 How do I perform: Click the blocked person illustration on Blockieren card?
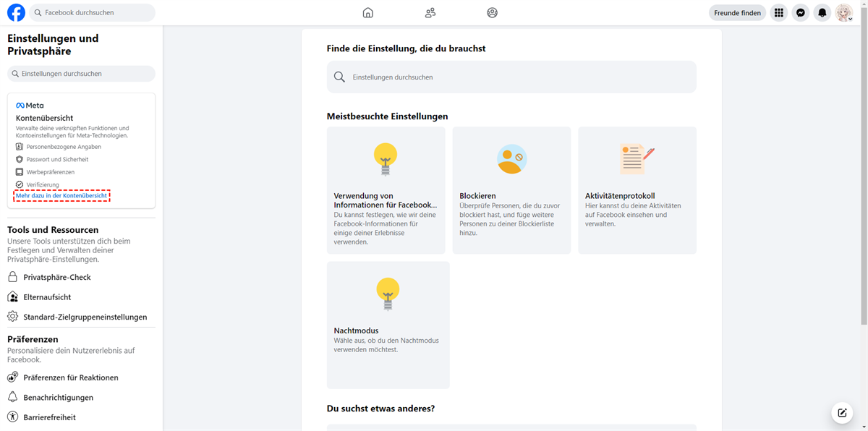(x=512, y=159)
